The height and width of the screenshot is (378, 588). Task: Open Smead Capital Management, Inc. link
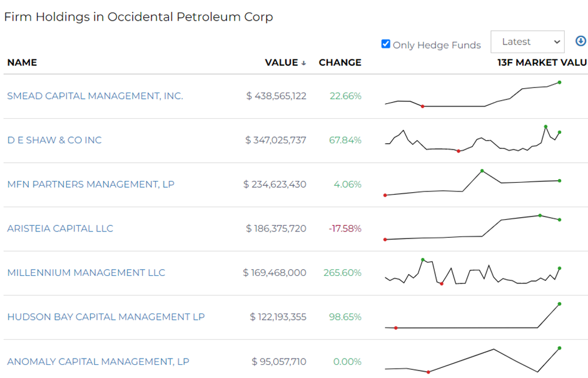(x=95, y=96)
